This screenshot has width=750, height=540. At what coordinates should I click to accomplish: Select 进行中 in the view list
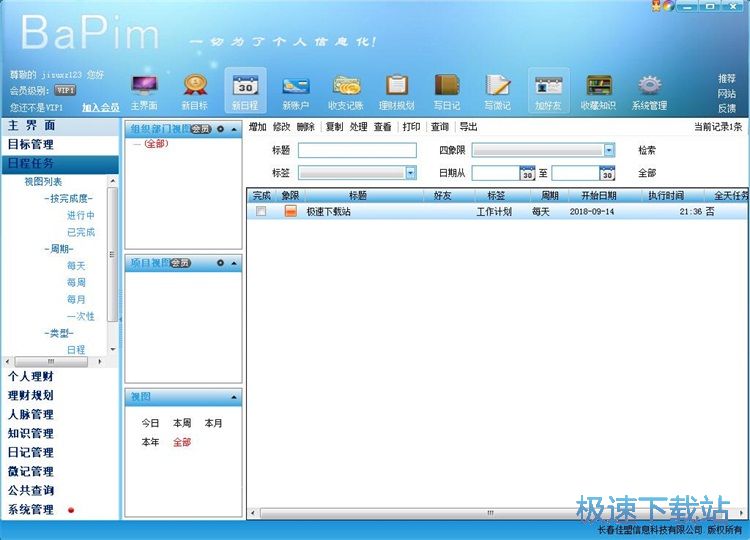tap(81, 215)
